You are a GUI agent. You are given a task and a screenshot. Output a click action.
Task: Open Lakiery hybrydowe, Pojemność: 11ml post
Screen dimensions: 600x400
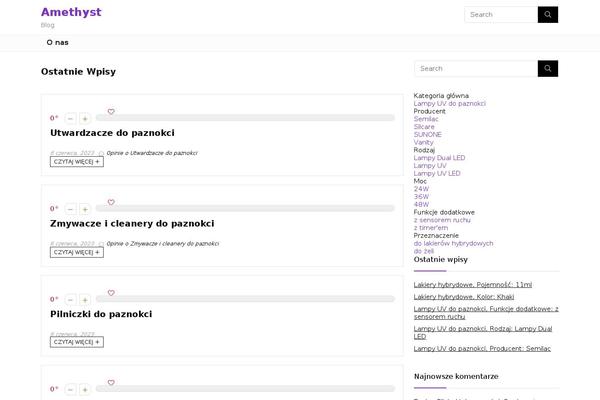pos(473,285)
